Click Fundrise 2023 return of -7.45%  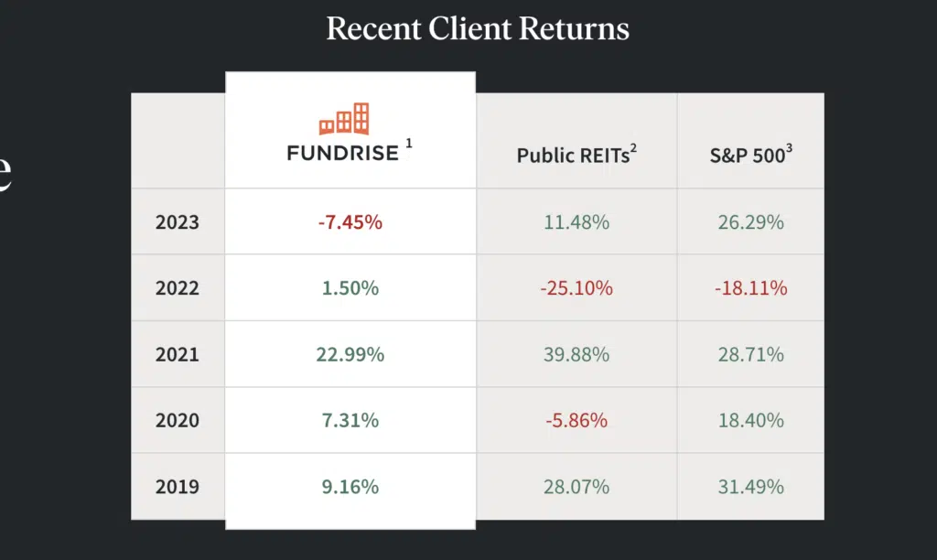pos(350,222)
